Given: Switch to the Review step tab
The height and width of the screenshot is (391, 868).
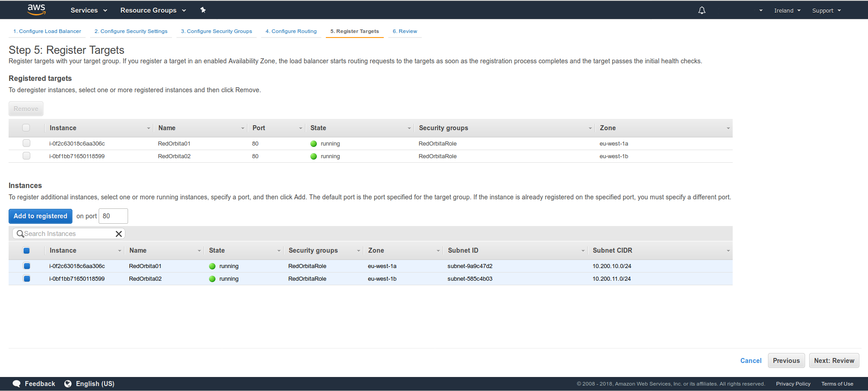Looking at the screenshot, I should pos(405,31).
